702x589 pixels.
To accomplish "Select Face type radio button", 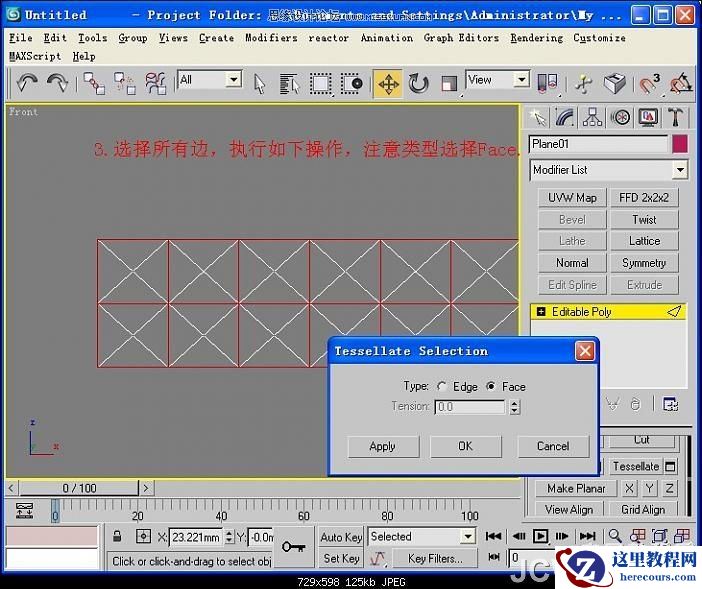I will (x=491, y=386).
